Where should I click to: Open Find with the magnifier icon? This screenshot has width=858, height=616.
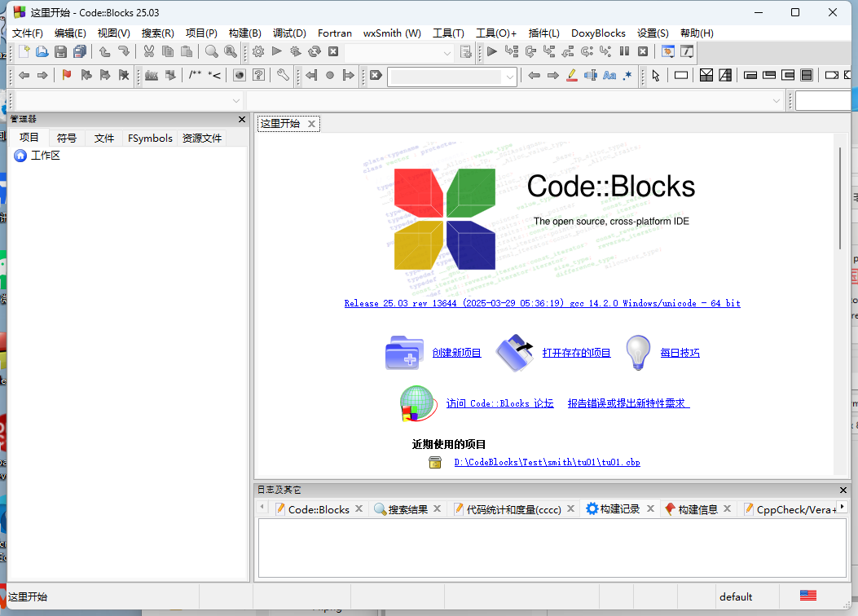[x=211, y=52]
